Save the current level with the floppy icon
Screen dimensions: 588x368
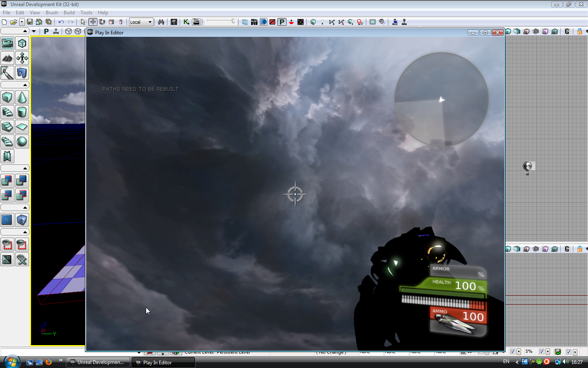point(30,22)
